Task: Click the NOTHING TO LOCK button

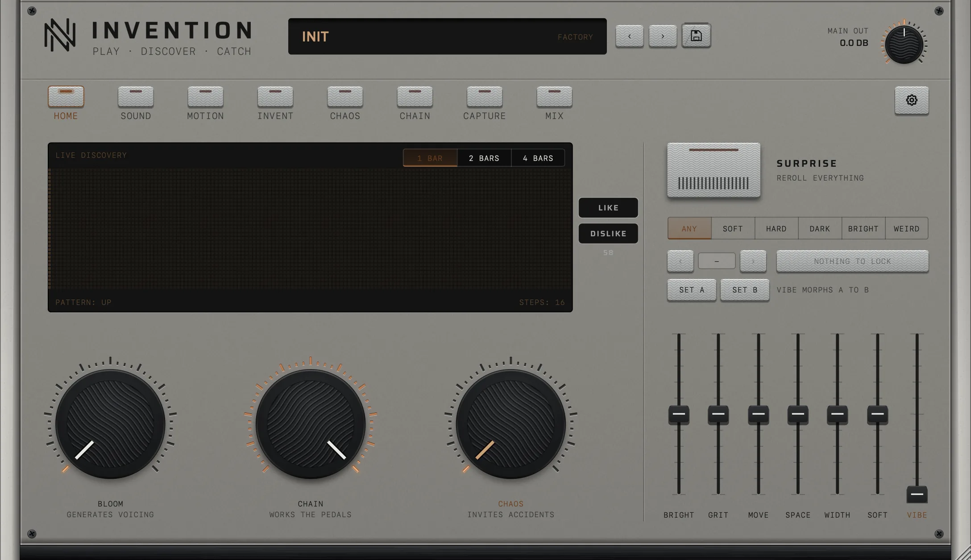Action: [x=852, y=261]
